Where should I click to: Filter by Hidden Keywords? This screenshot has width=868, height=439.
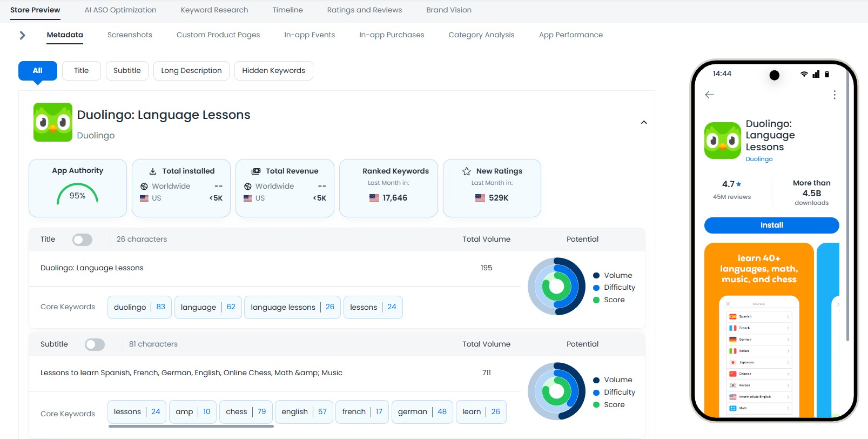point(274,71)
